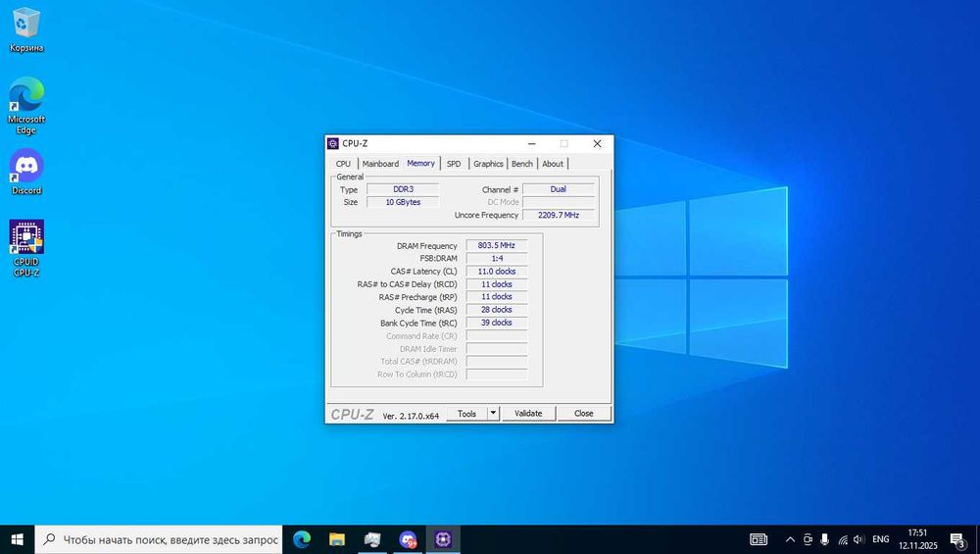Minimize the CPU-Z window
The image size is (980, 554).
532,144
